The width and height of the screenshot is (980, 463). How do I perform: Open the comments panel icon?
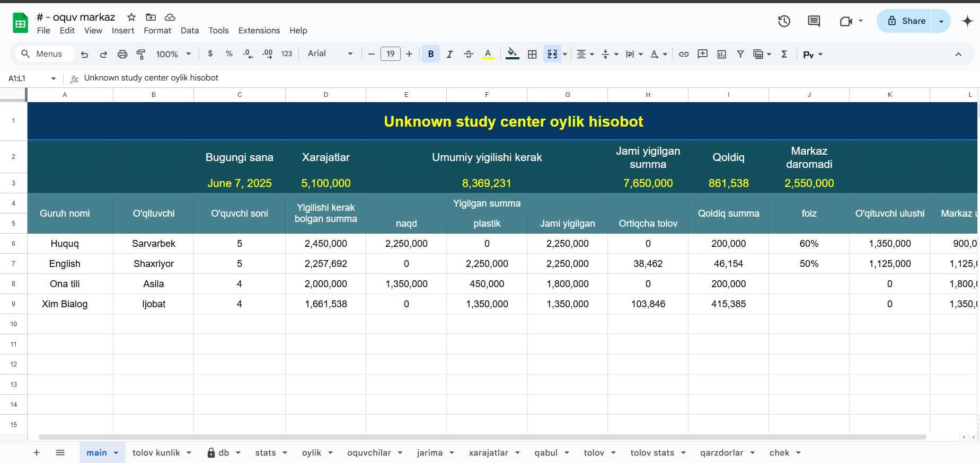814,21
